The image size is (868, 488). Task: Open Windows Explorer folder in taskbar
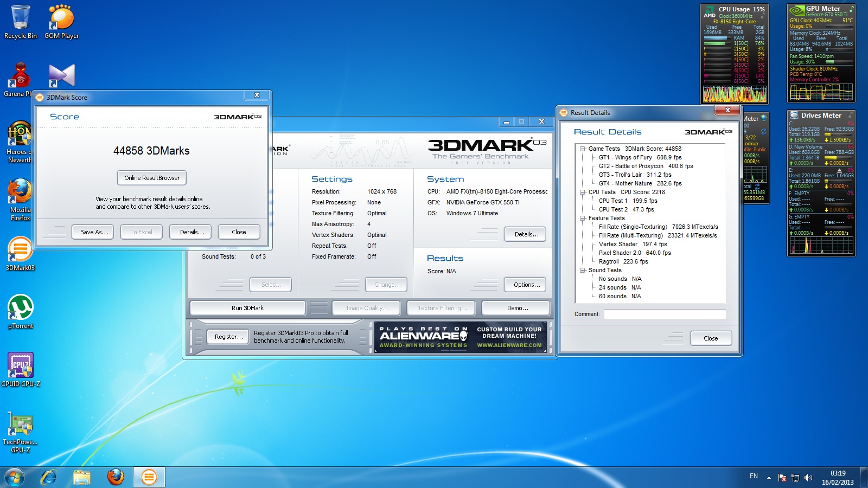coord(82,477)
